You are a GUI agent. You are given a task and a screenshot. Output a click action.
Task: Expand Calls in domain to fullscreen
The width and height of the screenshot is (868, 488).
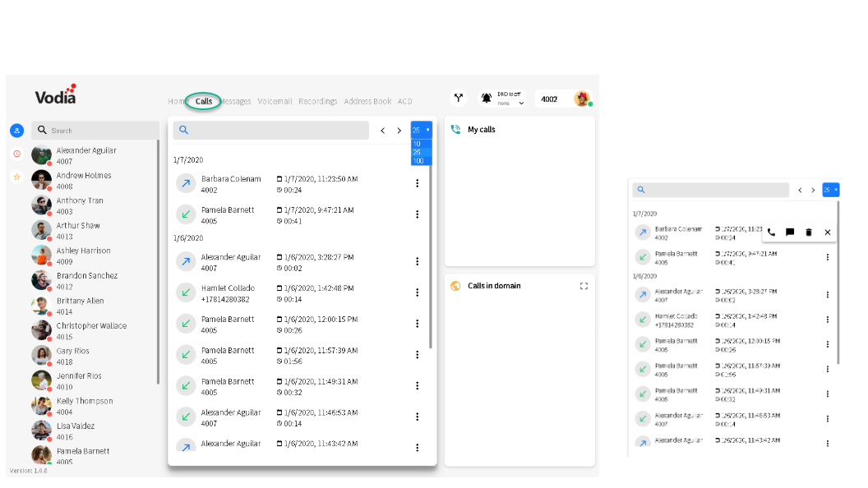click(584, 286)
